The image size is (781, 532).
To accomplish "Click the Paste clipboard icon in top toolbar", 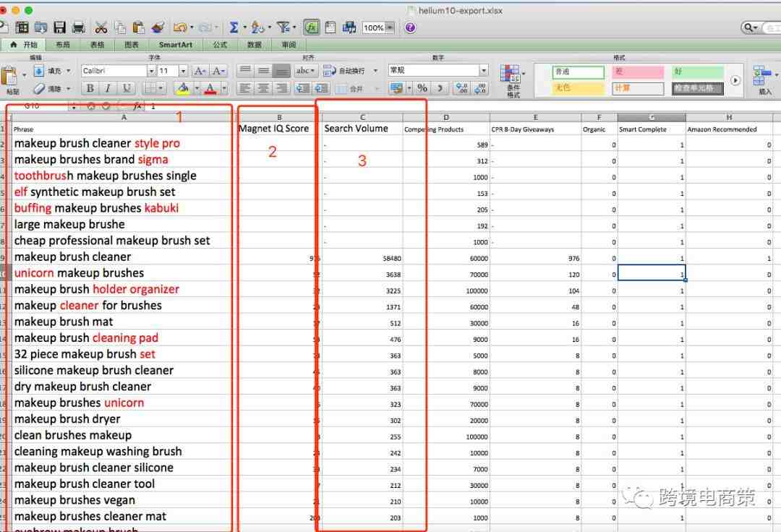I will coord(138,27).
